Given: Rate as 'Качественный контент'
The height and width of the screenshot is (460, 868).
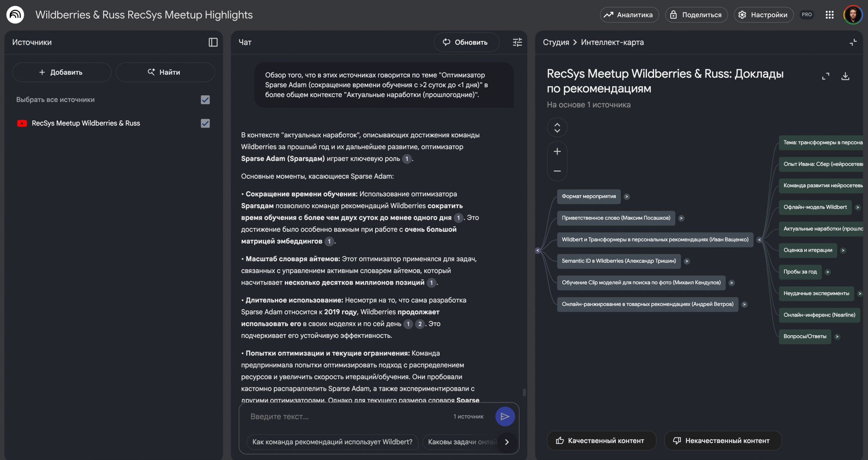Looking at the screenshot, I should coord(601,440).
